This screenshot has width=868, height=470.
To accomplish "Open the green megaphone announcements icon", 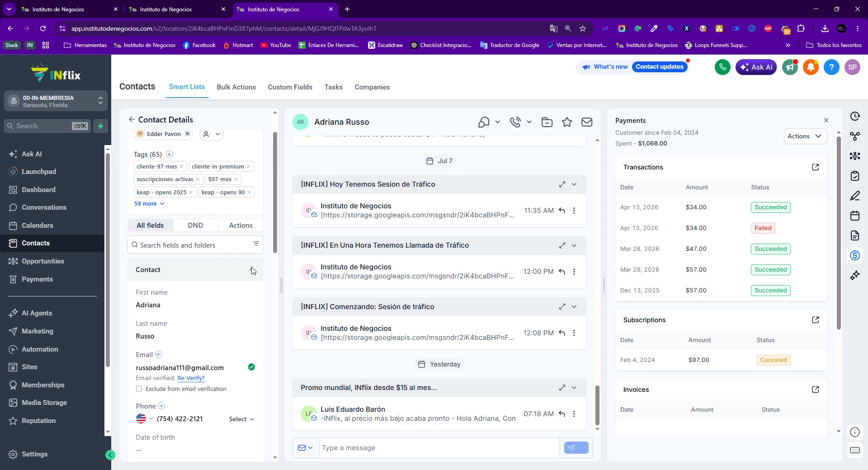I will (x=790, y=67).
